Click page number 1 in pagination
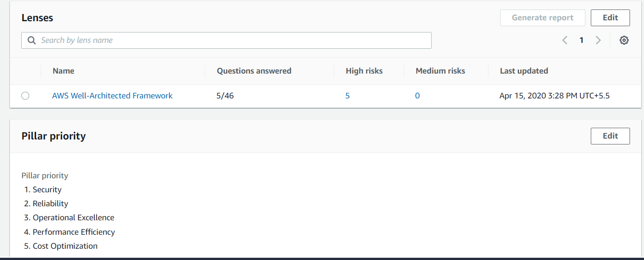This screenshot has width=644, height=260. (x=581, y=40)
